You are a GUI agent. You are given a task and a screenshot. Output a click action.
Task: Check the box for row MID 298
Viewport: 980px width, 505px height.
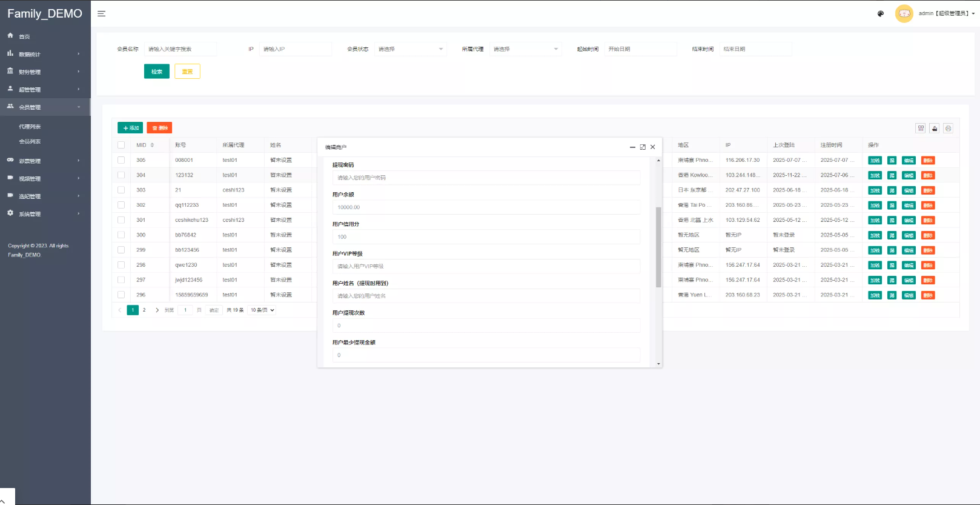click(121, 265)
